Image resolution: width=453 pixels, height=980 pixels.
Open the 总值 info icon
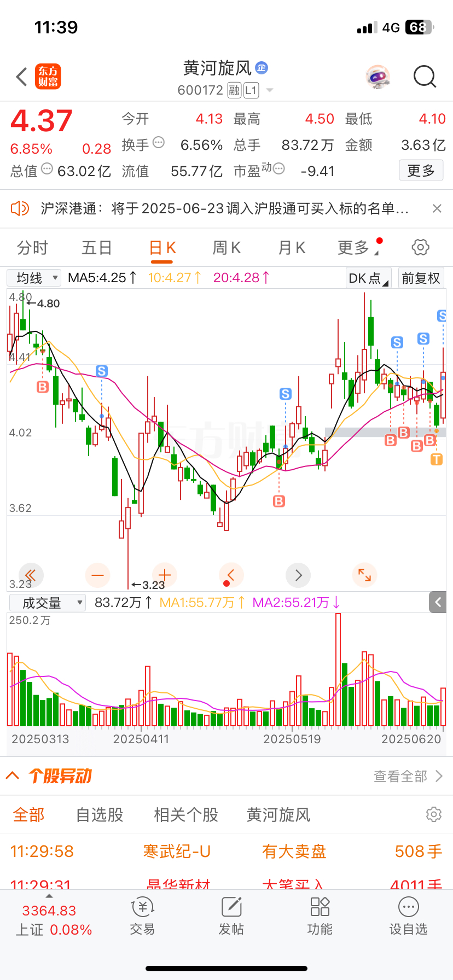pyautogui.click(x=47, y=168)
